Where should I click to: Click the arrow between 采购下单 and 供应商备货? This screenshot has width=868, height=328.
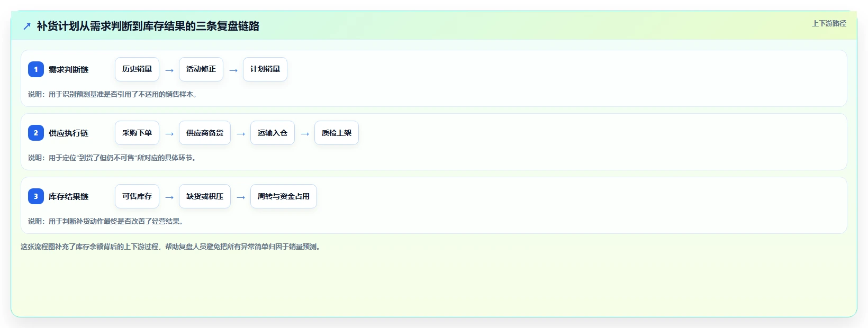point(169,133)
